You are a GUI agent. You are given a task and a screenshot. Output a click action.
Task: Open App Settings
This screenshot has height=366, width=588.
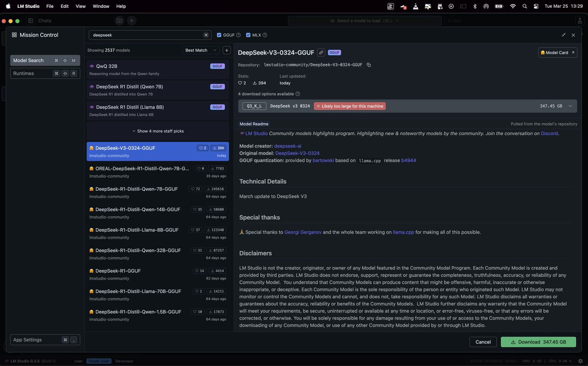click(x=45, y=340)
